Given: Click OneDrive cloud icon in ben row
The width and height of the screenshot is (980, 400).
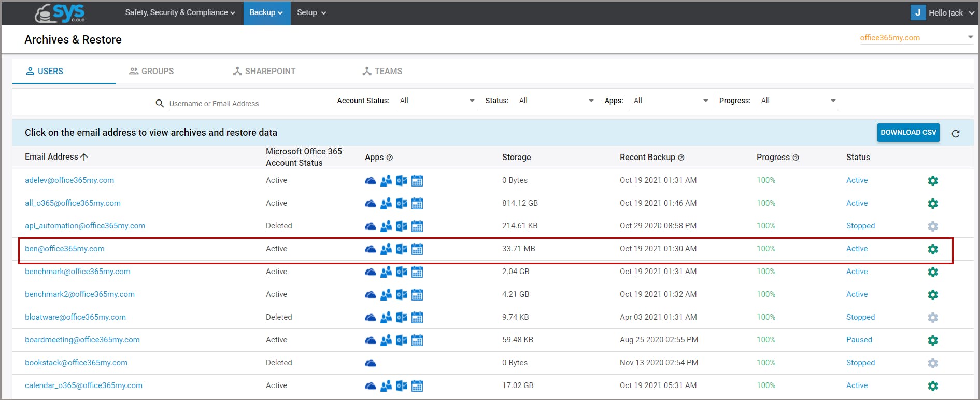Looking at the screenshot, I should pyautogui.click(x=371, y=249).
